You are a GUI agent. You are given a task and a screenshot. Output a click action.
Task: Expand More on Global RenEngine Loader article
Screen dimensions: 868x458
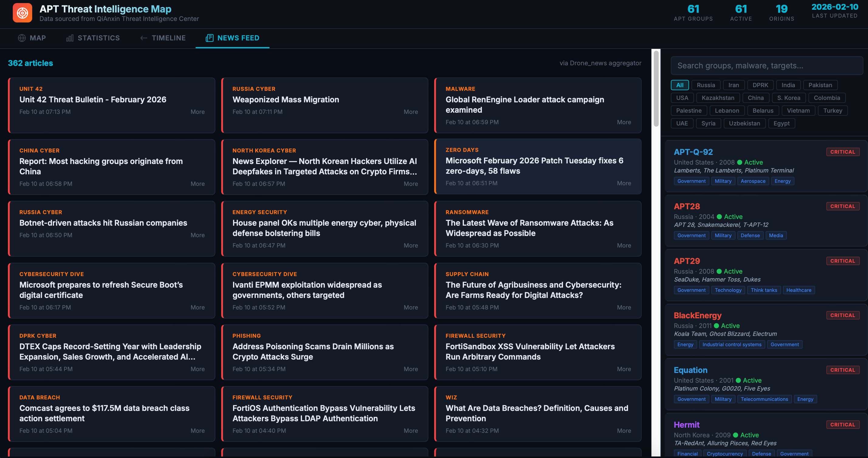click(624, 122)
